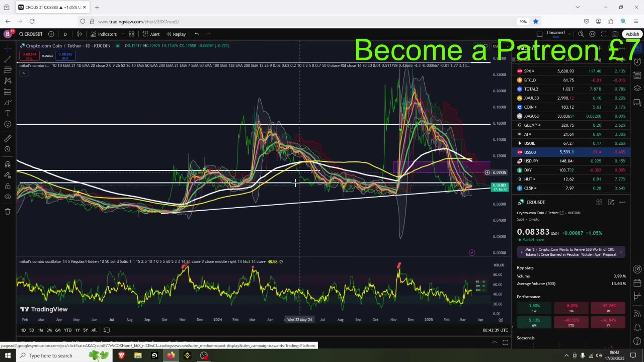Select the trend line drawing tool
644x362 pixels.
pos(8,59)
